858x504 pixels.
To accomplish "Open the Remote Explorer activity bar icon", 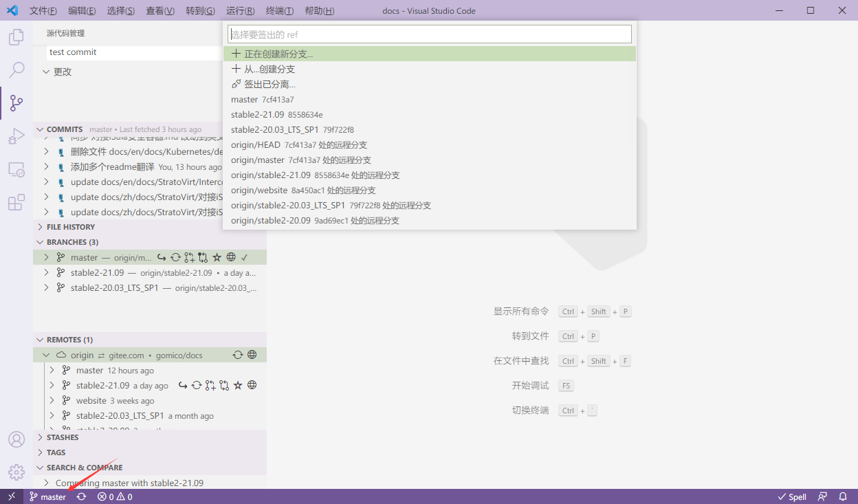I will pyautogui.click(x=16, y=169).
